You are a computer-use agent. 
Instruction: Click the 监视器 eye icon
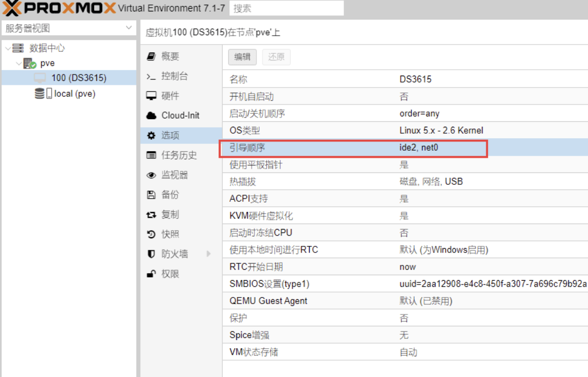click(151, 175)
